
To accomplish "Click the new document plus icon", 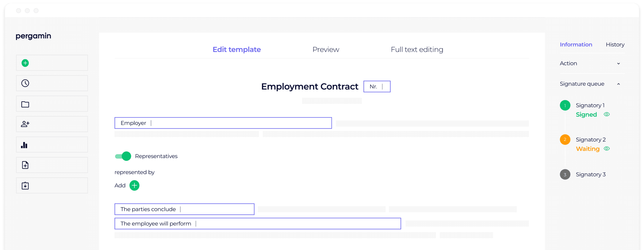I will click(x=25, y=165).
